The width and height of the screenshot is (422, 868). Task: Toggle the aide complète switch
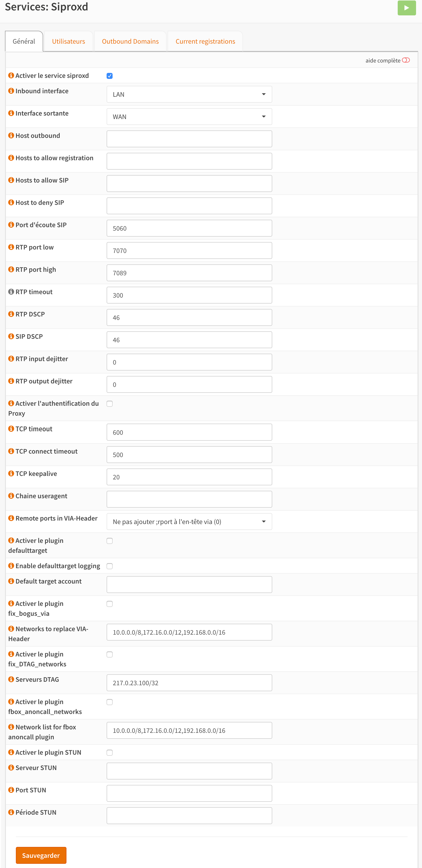pyautogui.click(x=405, y=60)
